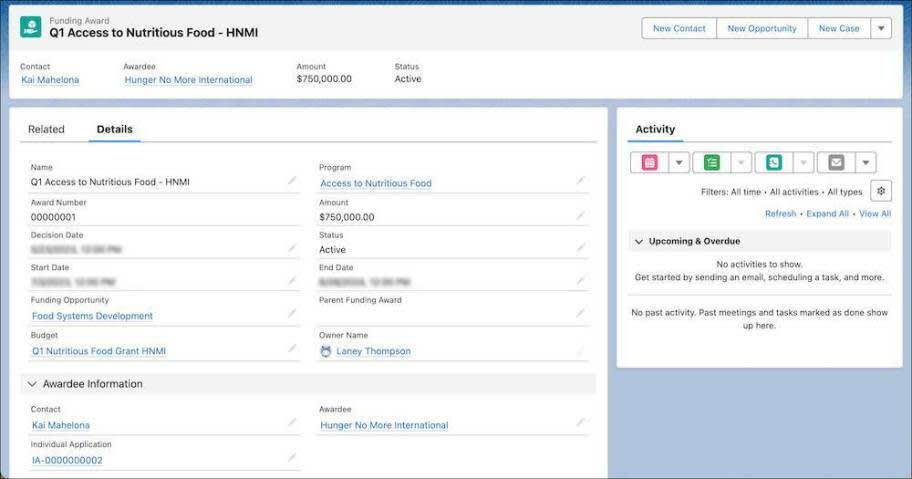This screenshot has width=912, height=479.
Task: Click the Active status value in details
Action: click(332, 249)
